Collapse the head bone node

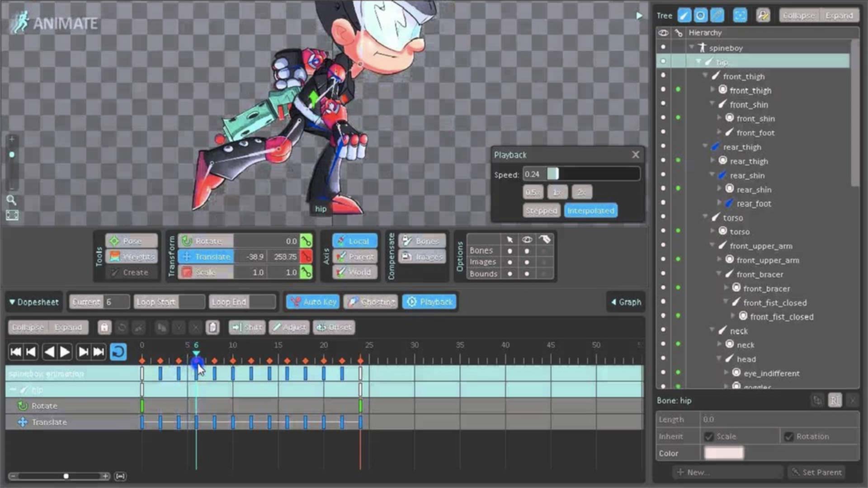719,359
